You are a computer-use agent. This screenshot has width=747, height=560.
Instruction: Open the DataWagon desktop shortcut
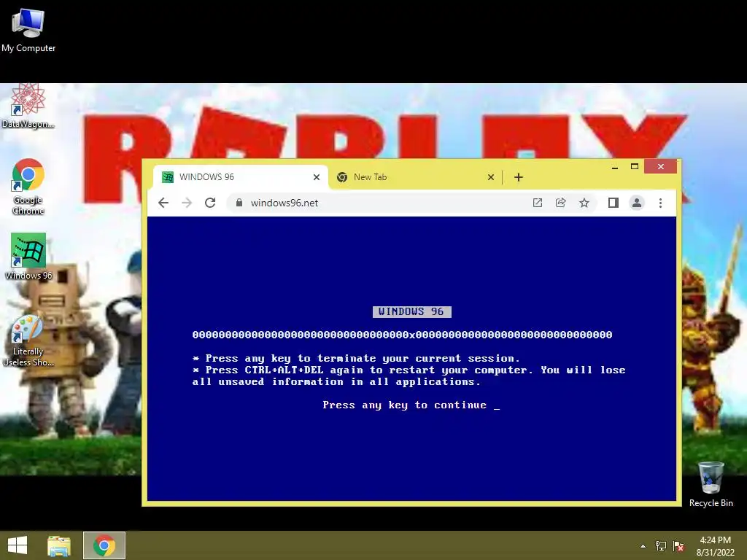point(28,106)
